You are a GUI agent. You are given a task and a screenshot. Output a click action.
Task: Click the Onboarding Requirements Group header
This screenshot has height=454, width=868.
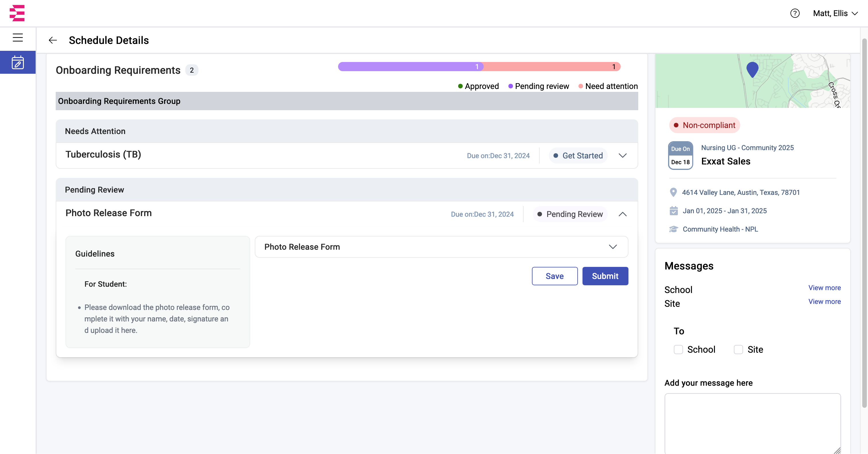pyautogui.click(x=347, y=101)
